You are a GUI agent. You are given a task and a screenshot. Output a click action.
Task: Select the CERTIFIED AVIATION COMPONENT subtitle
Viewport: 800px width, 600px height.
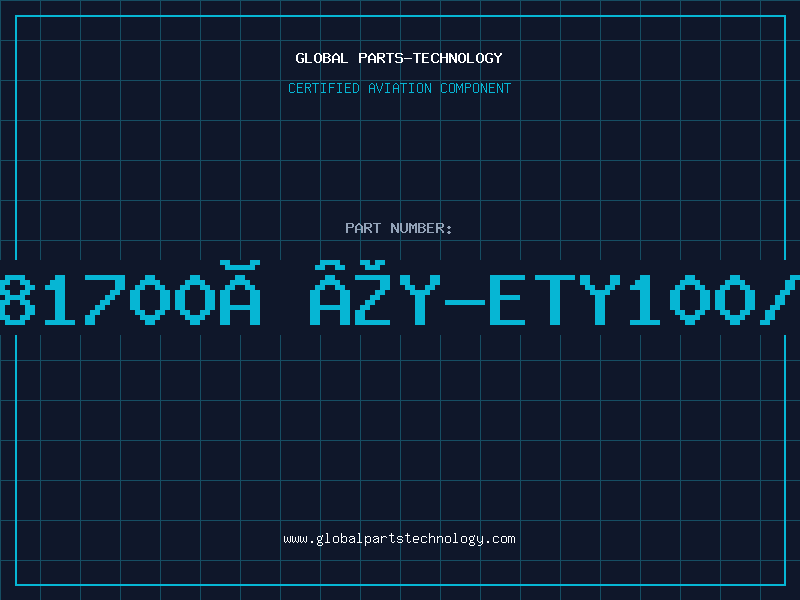[x=399, y=88]
